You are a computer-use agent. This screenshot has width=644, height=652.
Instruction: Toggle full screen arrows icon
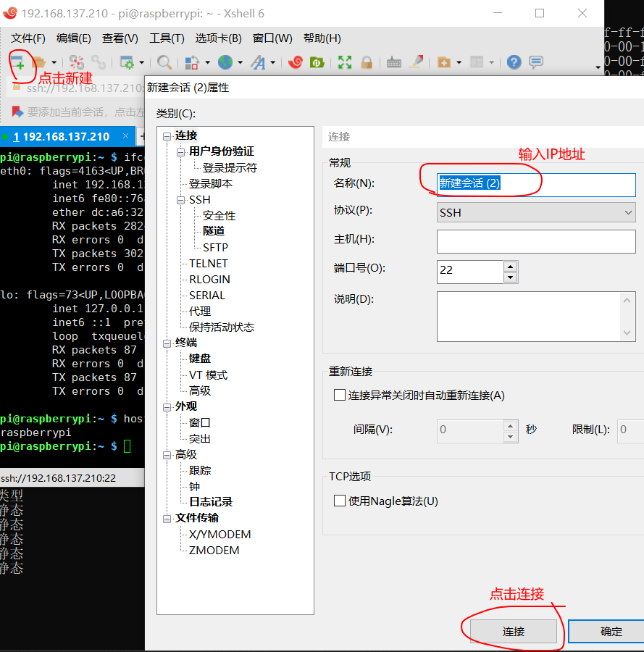click(x=345, y=62)
